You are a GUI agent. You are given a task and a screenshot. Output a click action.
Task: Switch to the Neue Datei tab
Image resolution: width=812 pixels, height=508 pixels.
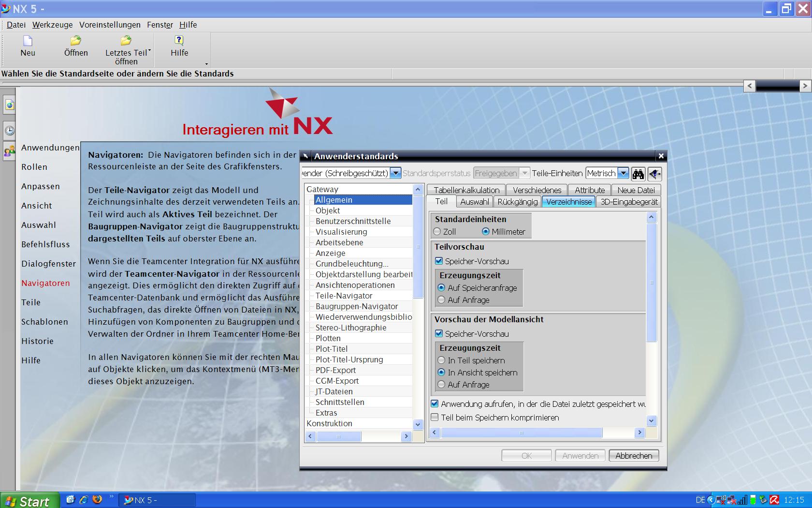[x=636, y=190]
